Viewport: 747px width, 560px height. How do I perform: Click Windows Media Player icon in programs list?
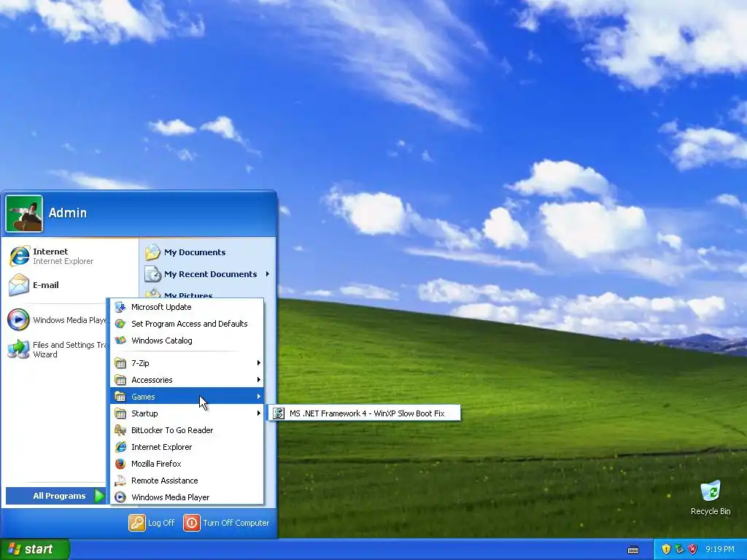120,497
